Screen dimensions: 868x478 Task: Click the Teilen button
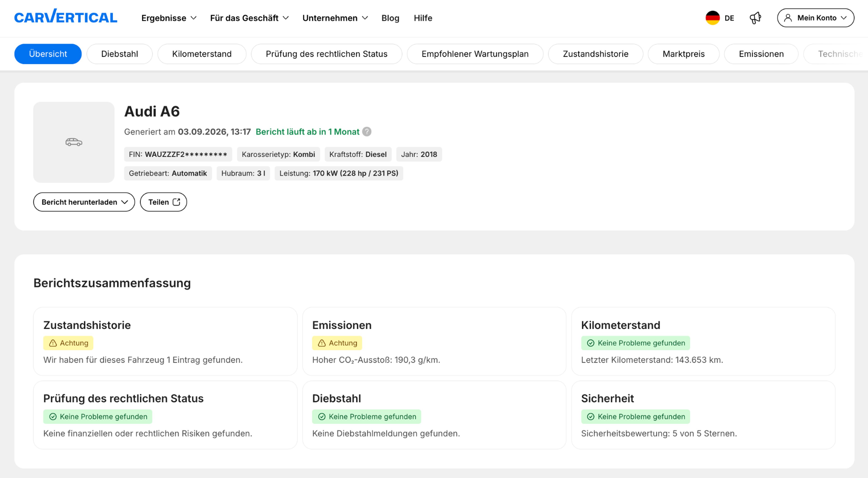(163, 202)
